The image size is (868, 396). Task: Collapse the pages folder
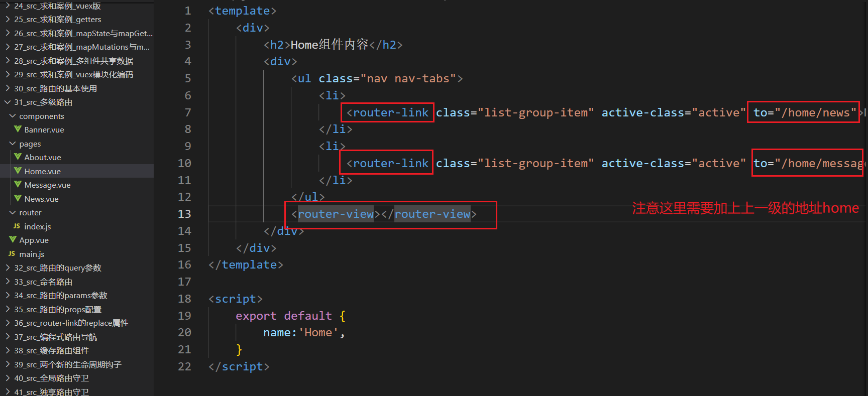point(13,144)
